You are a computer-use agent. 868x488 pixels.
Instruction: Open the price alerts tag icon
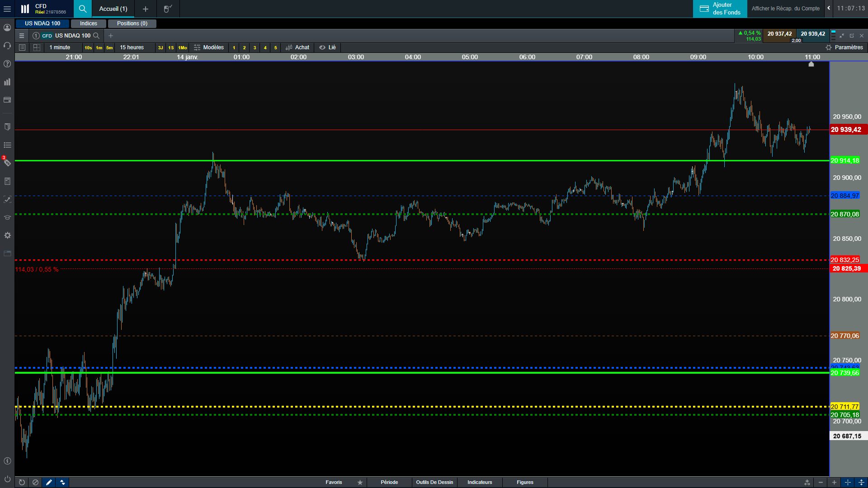(7, 163)
